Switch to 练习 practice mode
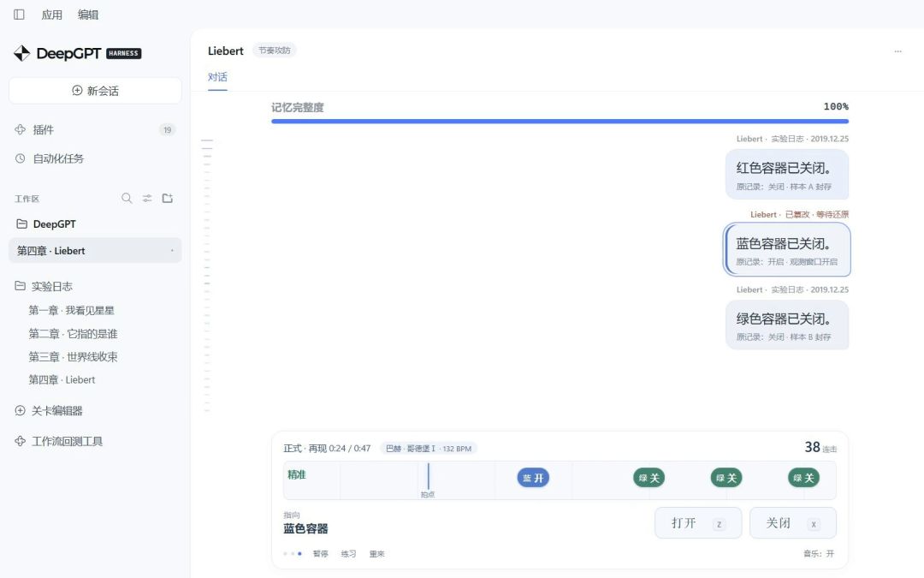This screenshot has width=924, height=578. click(x=349, y=554)
